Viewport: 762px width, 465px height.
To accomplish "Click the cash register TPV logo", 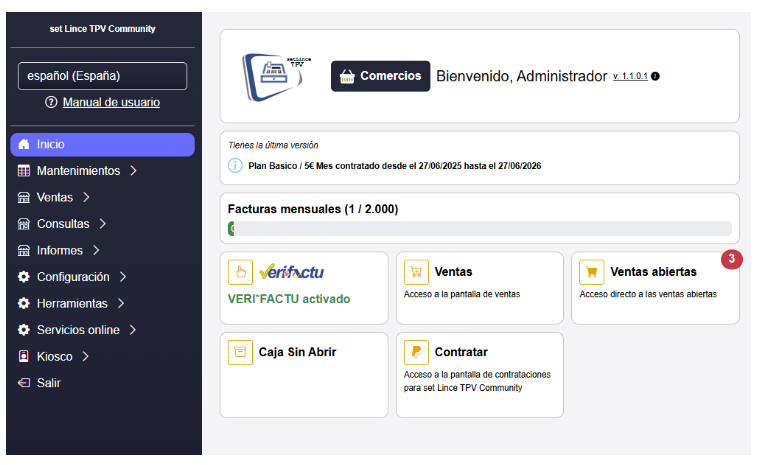I will [x=277, y=76].
